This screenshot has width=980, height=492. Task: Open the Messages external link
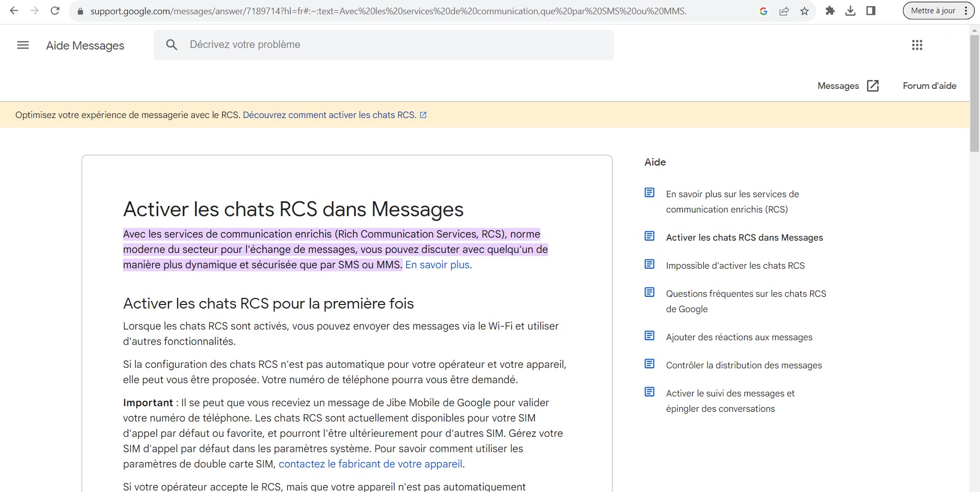848,86
